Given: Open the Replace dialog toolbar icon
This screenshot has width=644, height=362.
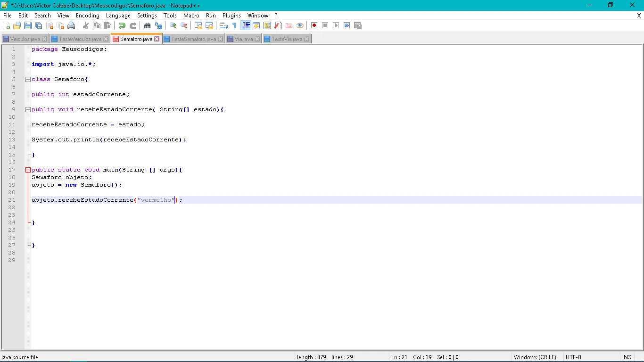Looking at the screenshot, I should pyautogui.click(x=158, y=25).
